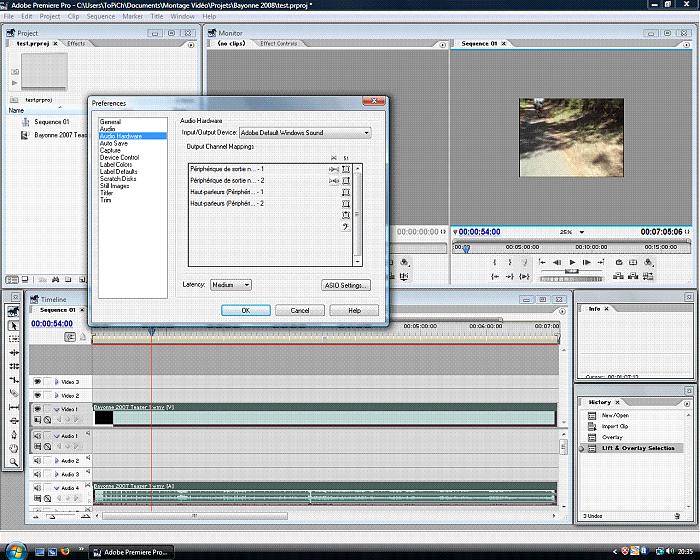Expand the Audio 3 track
The width and height of the screenshot is (700, 560).
pos(57,474)
